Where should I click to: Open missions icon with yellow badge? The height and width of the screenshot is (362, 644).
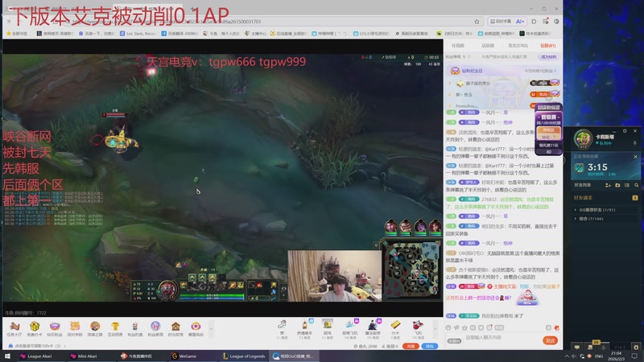tap(590, 347)
